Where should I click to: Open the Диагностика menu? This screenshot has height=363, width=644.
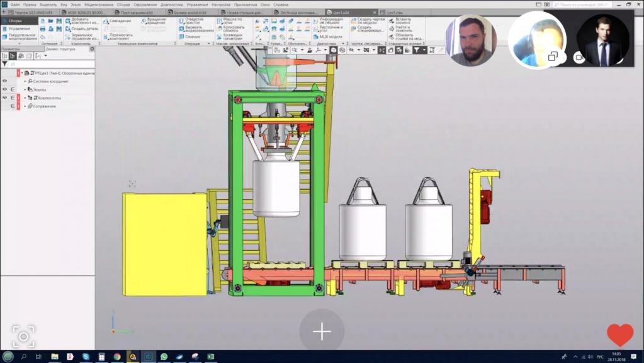[x=172, y=4]
